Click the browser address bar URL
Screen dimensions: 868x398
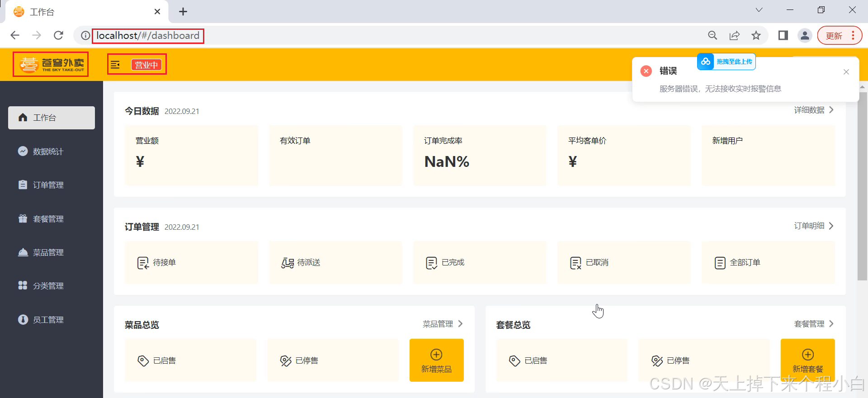point(148,35)
